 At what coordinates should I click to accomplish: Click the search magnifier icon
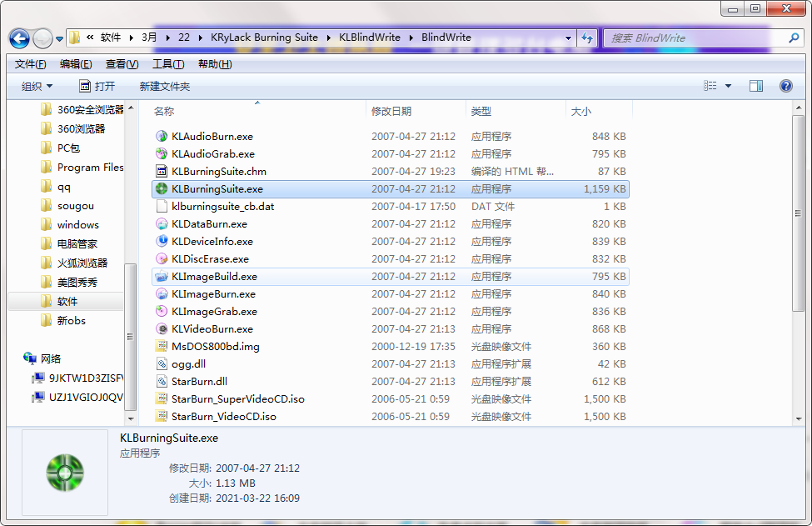click(794, 38)
